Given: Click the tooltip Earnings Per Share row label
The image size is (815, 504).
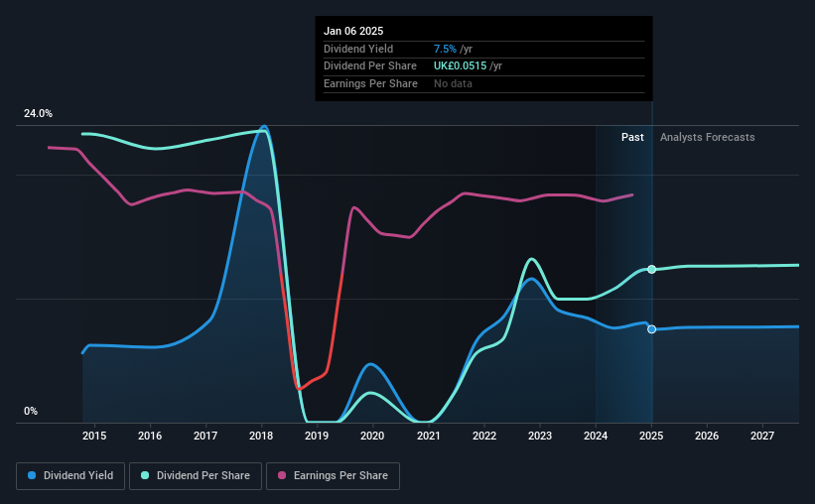Looking at the screenshot, I should tap(370, 83).
